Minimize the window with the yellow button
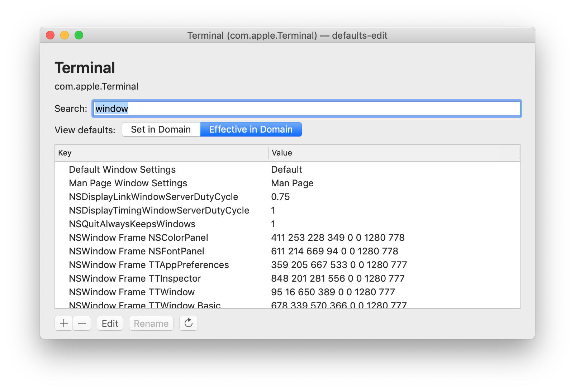The width and height of the screenshot is (575, 392). pos(65,35)
